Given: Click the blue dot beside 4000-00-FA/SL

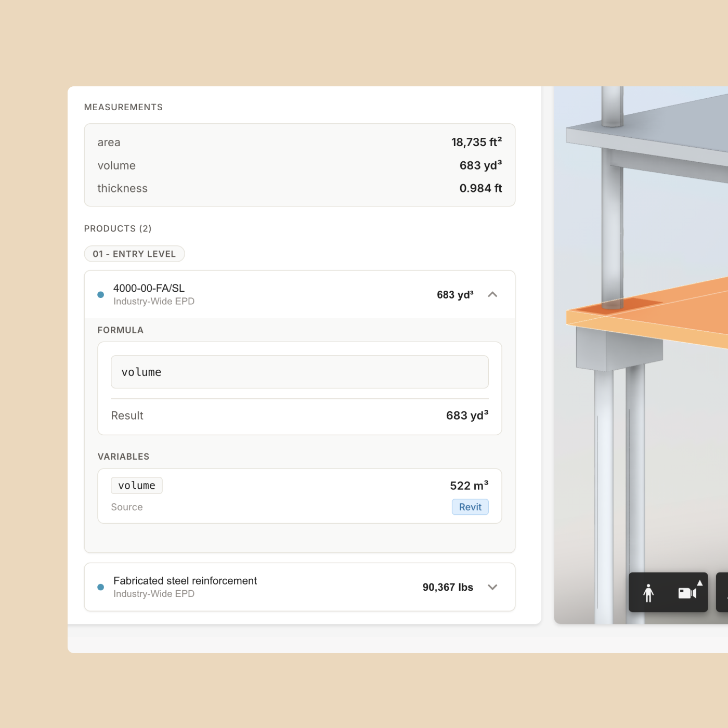Looking at the screenshot, I should click(x=101, y=295).
